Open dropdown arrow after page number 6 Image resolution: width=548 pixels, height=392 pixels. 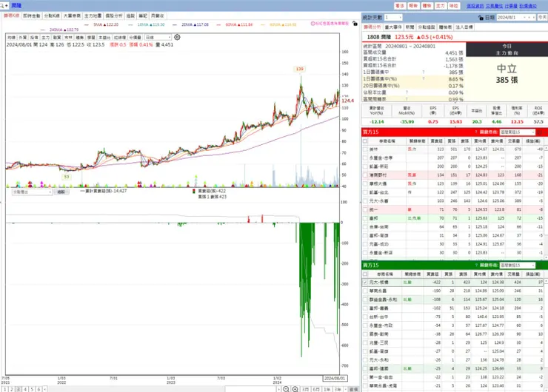click(44, 389)
